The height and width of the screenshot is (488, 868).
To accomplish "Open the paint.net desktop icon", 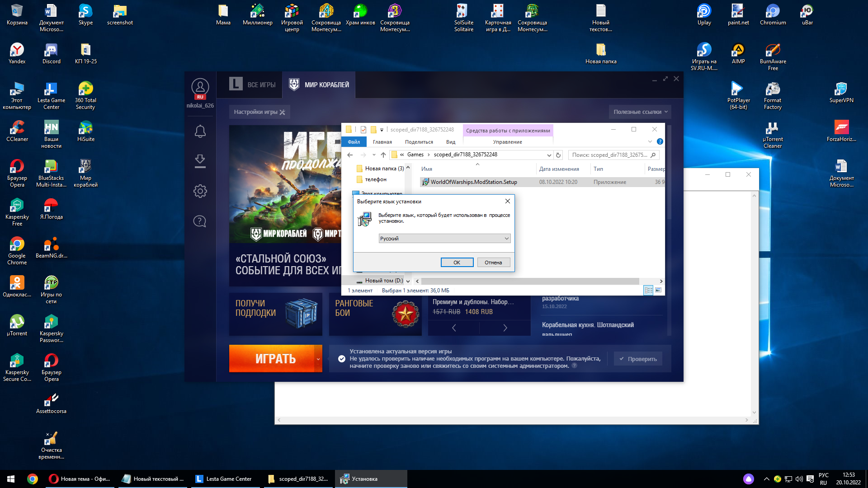I will pos(738,14).
